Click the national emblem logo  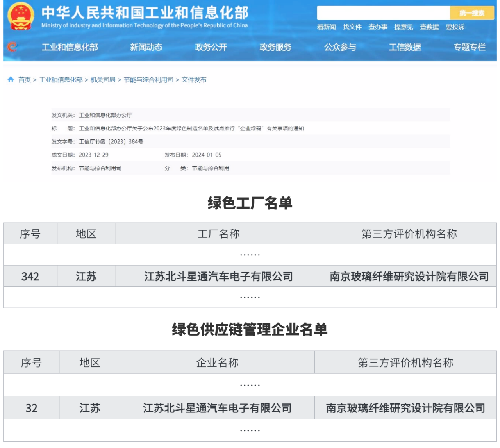point(21,17)
